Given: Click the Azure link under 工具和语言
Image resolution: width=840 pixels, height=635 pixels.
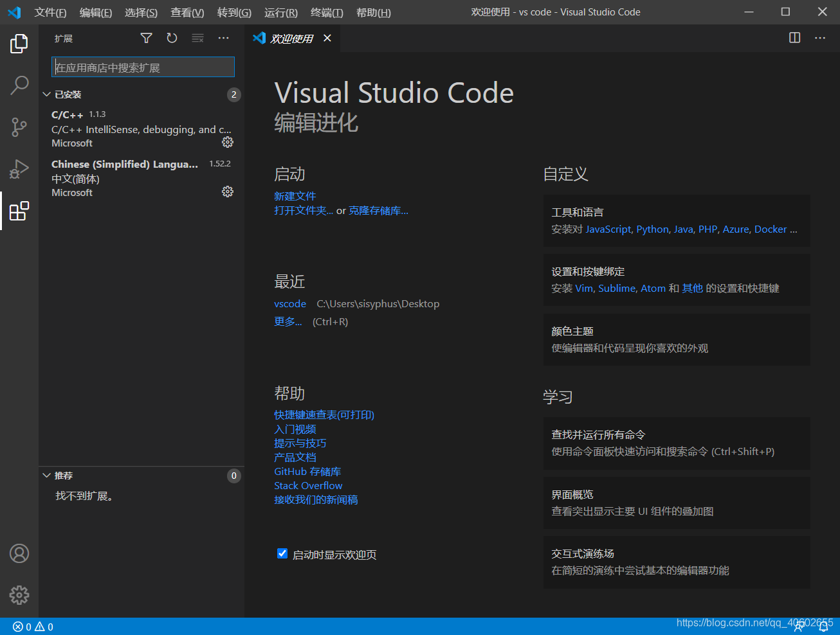Looking at the screenshot, I should [x=736, y=229].
